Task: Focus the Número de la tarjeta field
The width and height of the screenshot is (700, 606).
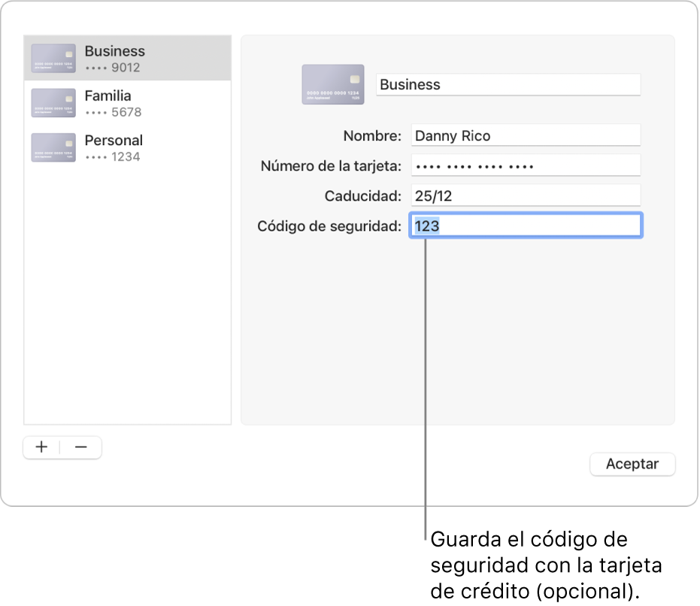Action: tap(526, 166)
